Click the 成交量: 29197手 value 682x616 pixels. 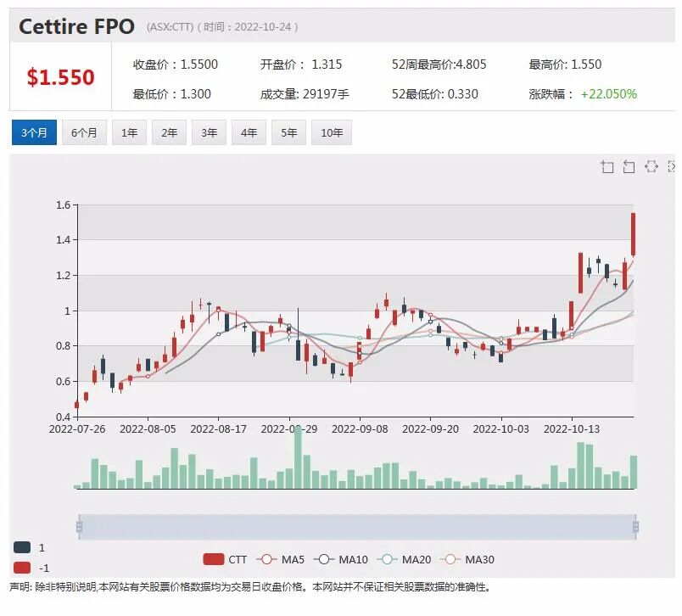coord(305,94)
